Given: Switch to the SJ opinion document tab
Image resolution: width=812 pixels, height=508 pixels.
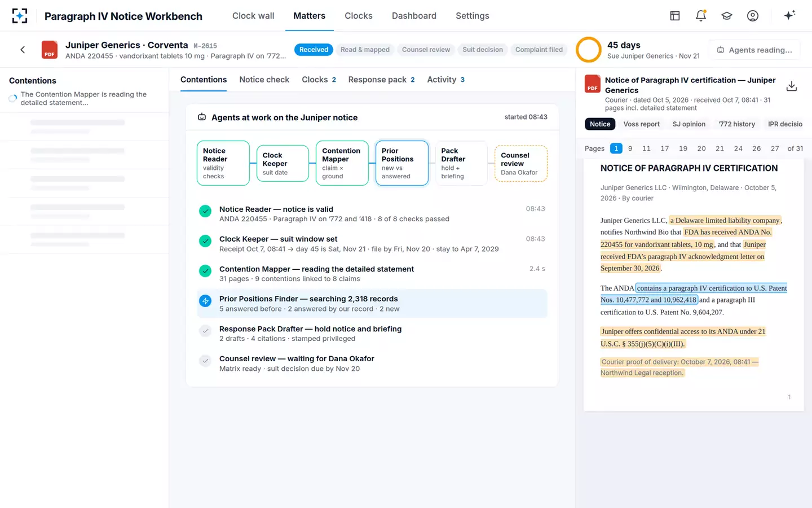Looking at the screenshot, I should point(689,124).
